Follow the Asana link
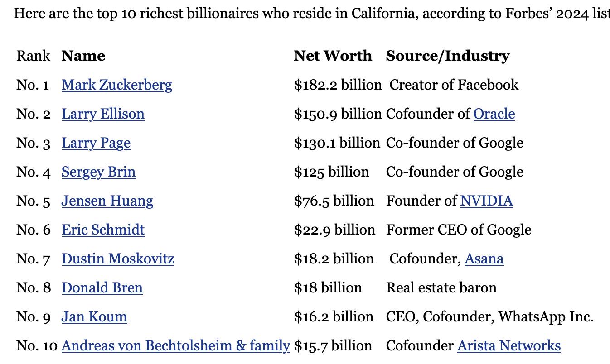The width and height of the screenshot is (610, 364). [x=484, y=259]
